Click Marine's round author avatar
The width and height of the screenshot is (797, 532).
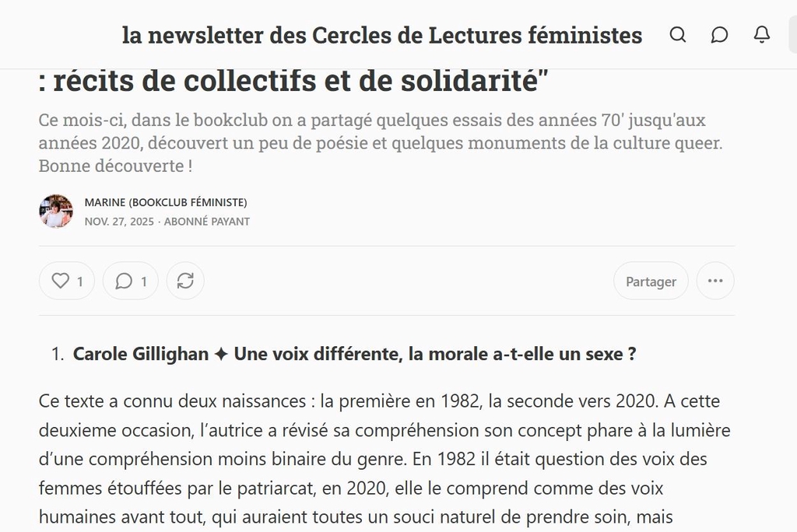(56, 212)
